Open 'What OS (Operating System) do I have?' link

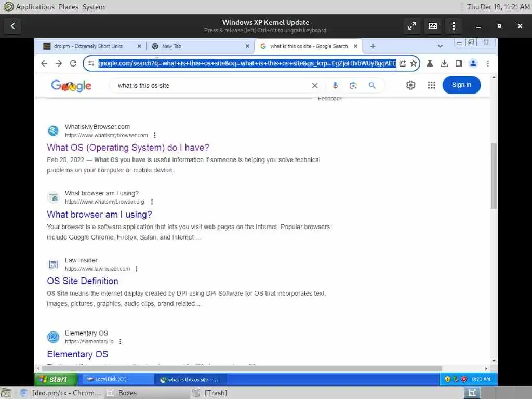(128, 148)
